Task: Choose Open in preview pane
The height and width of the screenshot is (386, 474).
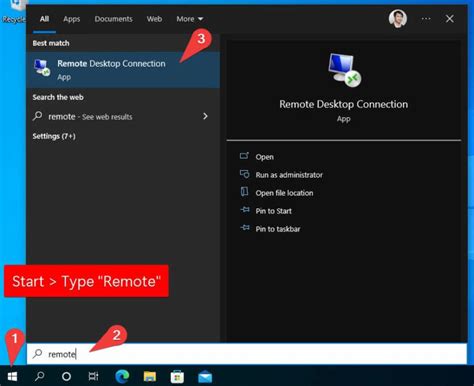Action: (265, 157)
